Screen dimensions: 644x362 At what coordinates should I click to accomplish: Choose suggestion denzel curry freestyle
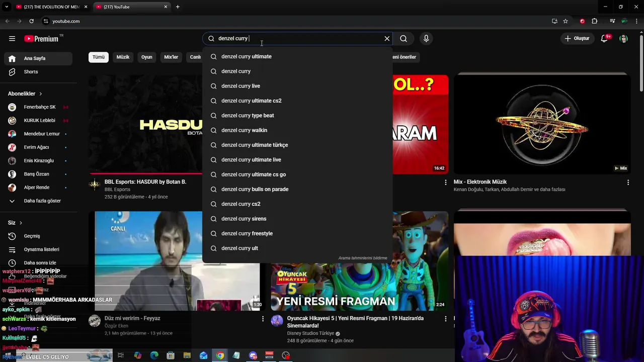(297, 233)
